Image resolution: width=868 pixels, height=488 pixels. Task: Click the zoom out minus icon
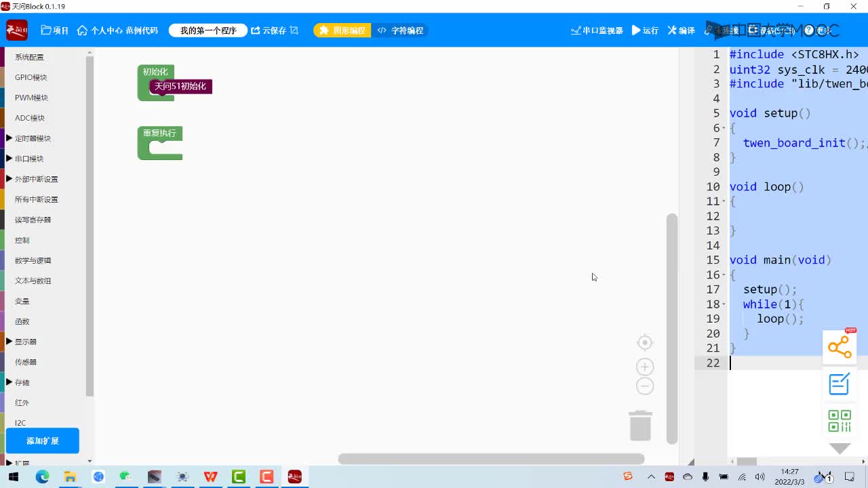click(645, 386)
